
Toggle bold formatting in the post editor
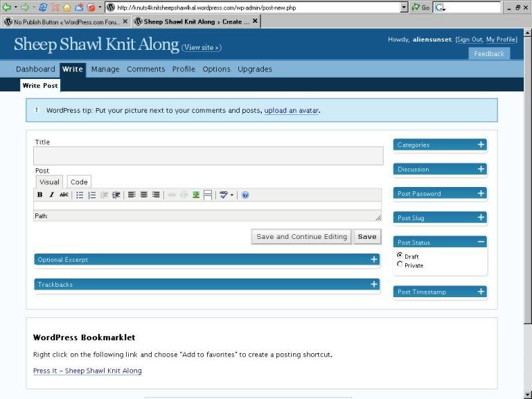pos(39,195)
